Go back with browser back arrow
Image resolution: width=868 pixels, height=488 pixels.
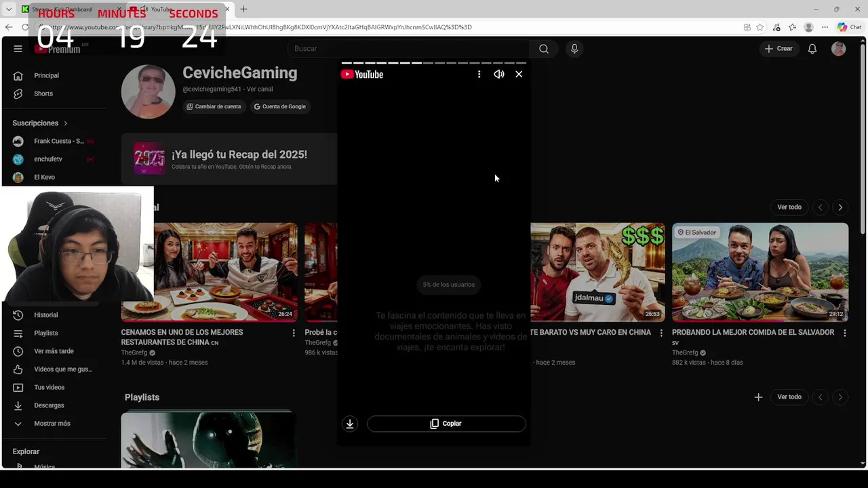click(9, 27)
